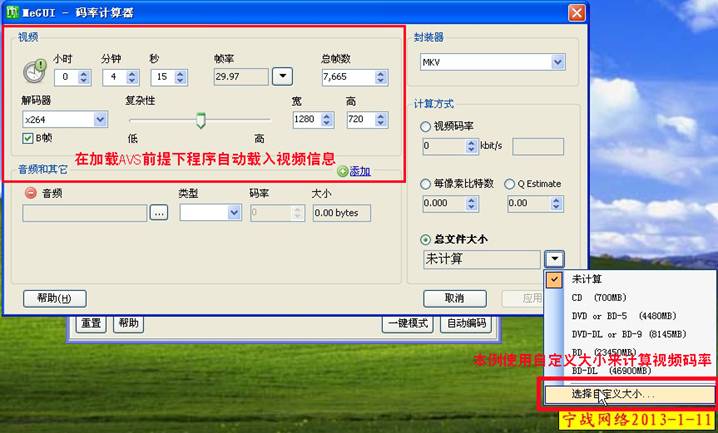Choose DVD-DL or BD-9 (8145MB) preset
This screenshot has height=433, width=718.
click(630, 334)
